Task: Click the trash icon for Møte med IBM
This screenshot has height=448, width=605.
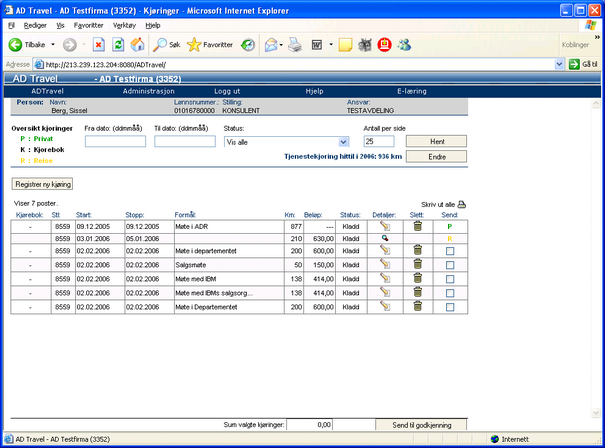Action: (418, 281)
